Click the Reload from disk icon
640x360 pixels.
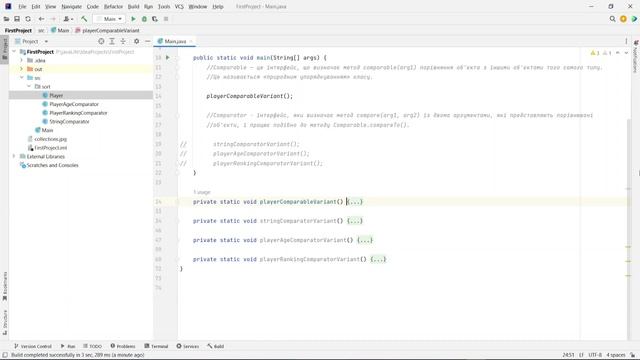(x=28, y=19)
